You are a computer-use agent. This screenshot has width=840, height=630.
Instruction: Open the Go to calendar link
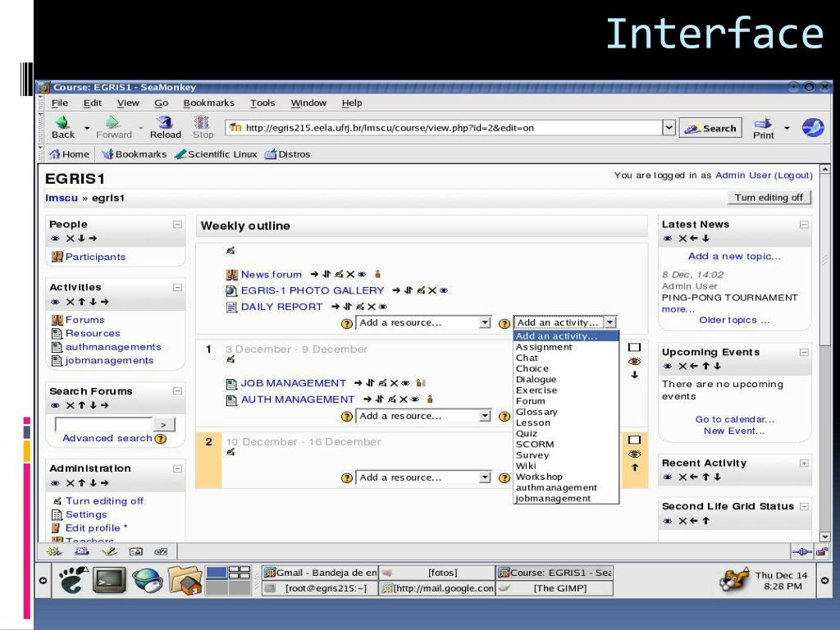[x=734, y=419]
